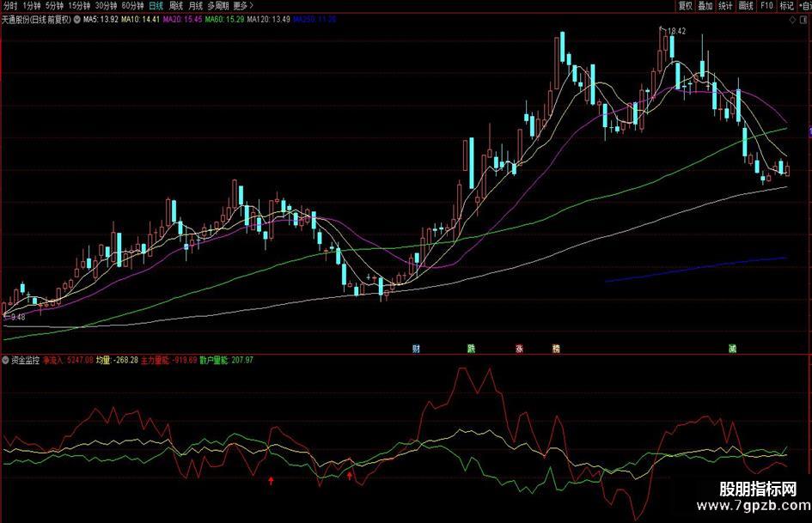Click the 减 event marker
The image size is (812, 523).
[x=732, y=349]
